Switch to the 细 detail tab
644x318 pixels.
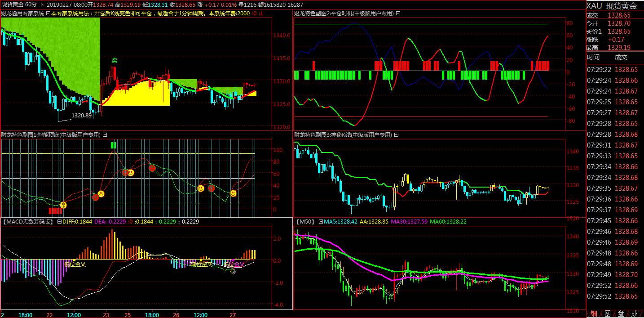point(594,314)
